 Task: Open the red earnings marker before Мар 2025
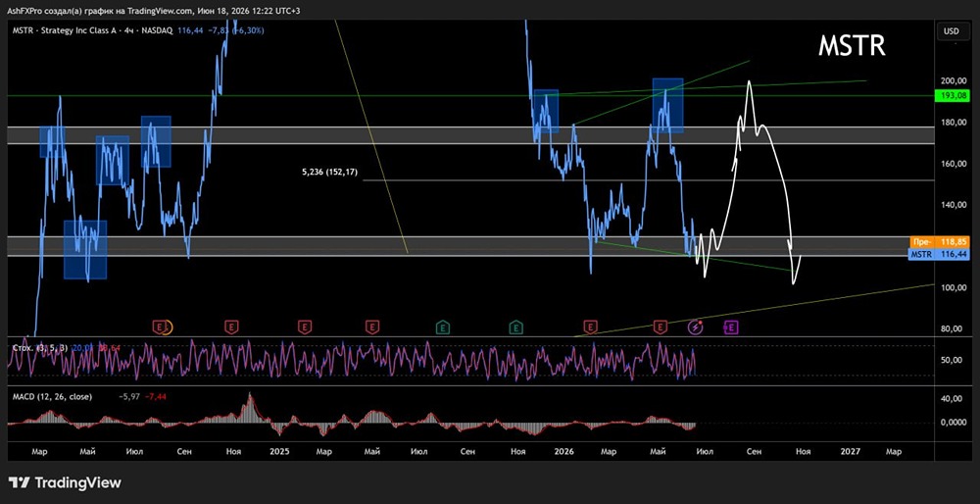point(305,327)
